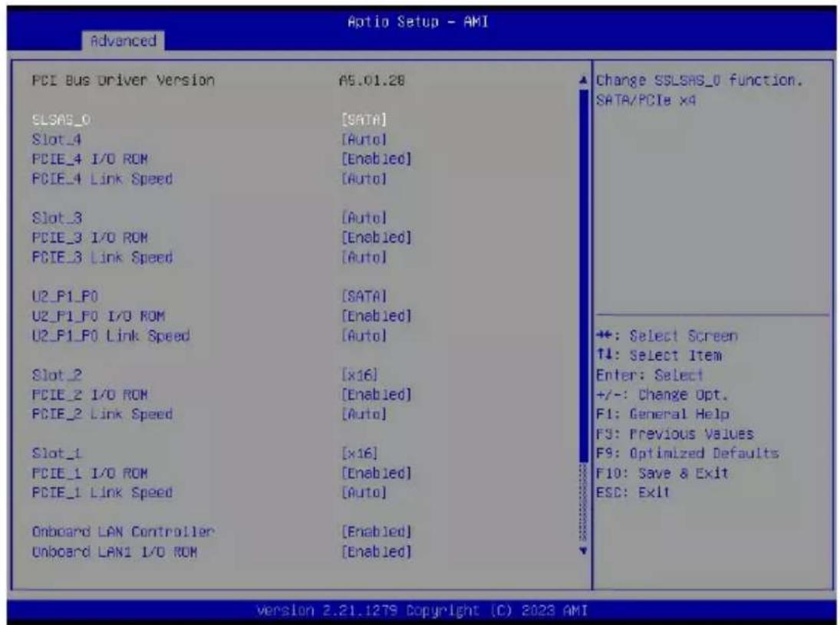The image size is (840, 625).
Task: Select the U2_P1_P0 Link Speed label
Action: click(x=111, y=336)
